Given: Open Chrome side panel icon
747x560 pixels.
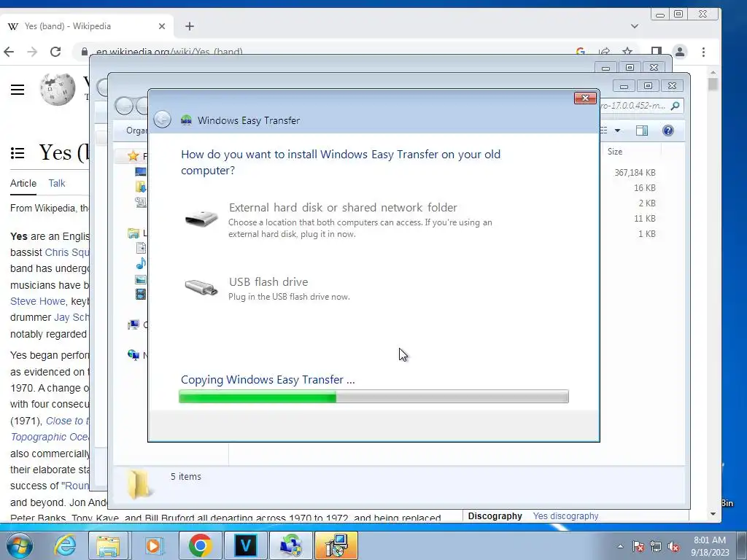Looking at the screenshot, I should 657,52.
